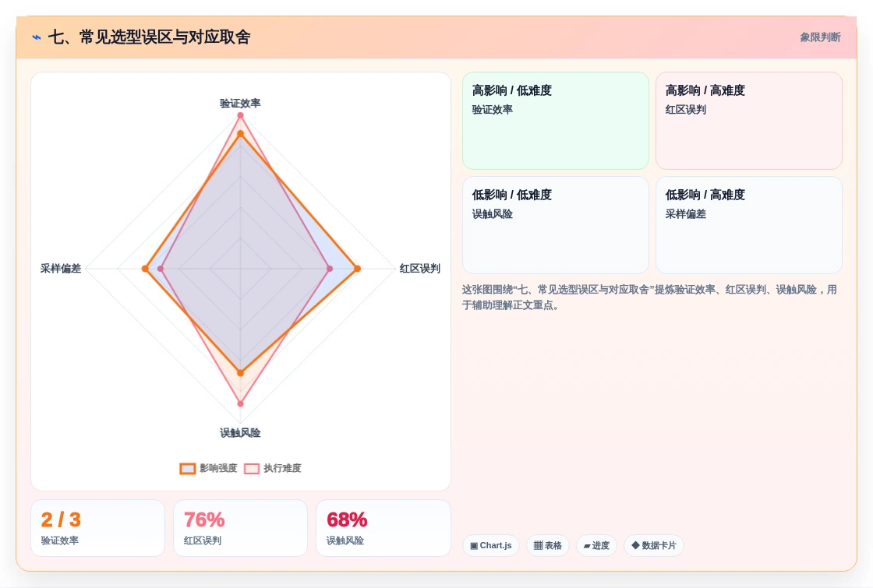Click the title 七、常见选型误区与对应取舍
The image size is (873, 588).
pos(149,37)
